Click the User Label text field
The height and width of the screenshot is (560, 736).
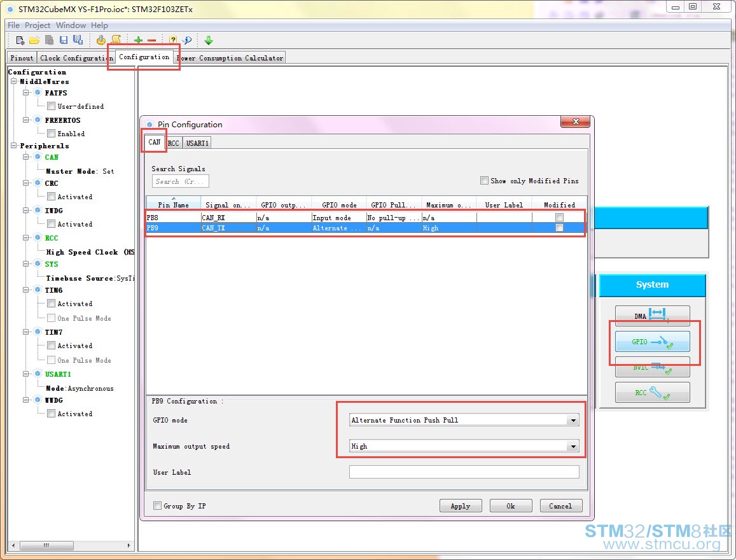(464, 472)
